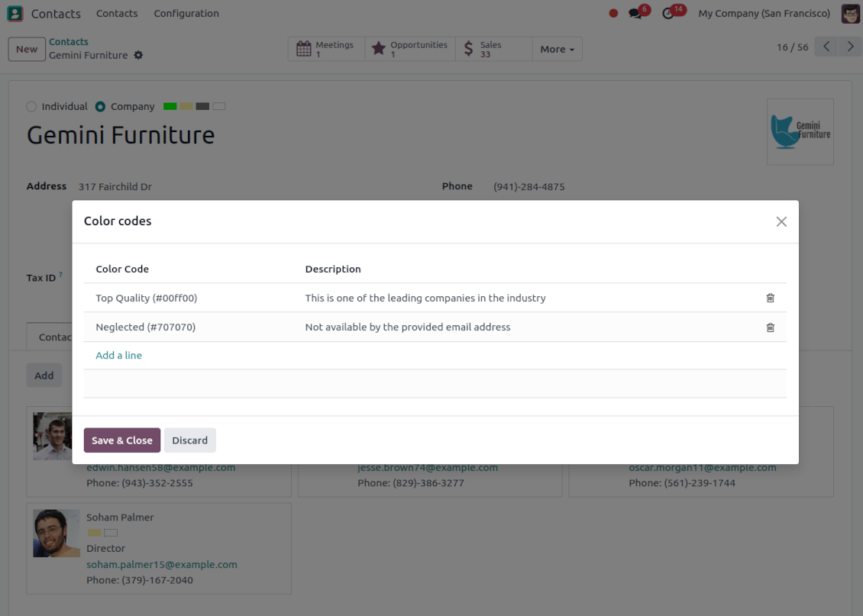Image resolution: width=863 pixels, height=616 pixels.
Task: Click Save & Close button
Action: [122, 440]
